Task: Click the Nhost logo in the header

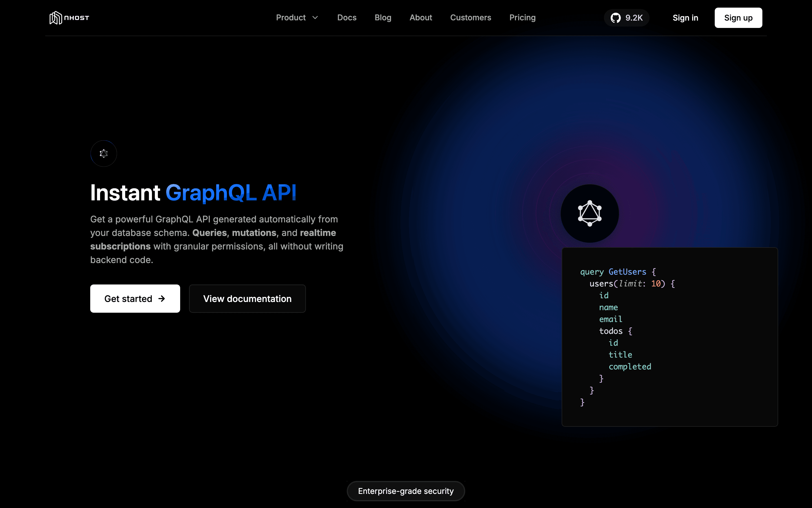Action: [69, 18]
